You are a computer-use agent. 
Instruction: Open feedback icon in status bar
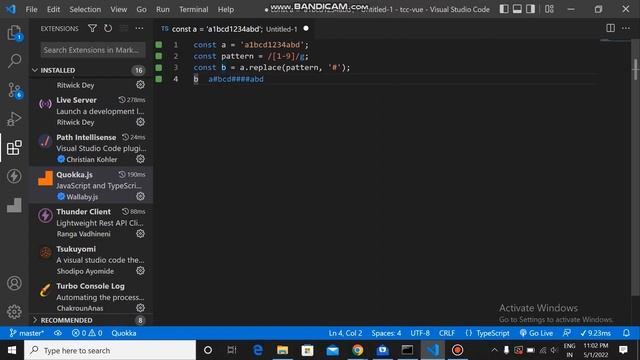(x=567, y=333)
